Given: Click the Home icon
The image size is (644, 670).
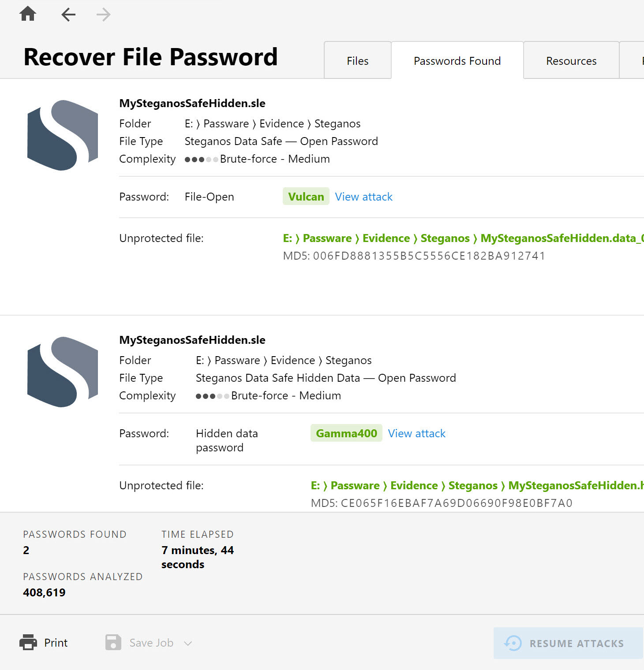Looking at the screenshot, I should pyautogui.click(x=28, y=14).
